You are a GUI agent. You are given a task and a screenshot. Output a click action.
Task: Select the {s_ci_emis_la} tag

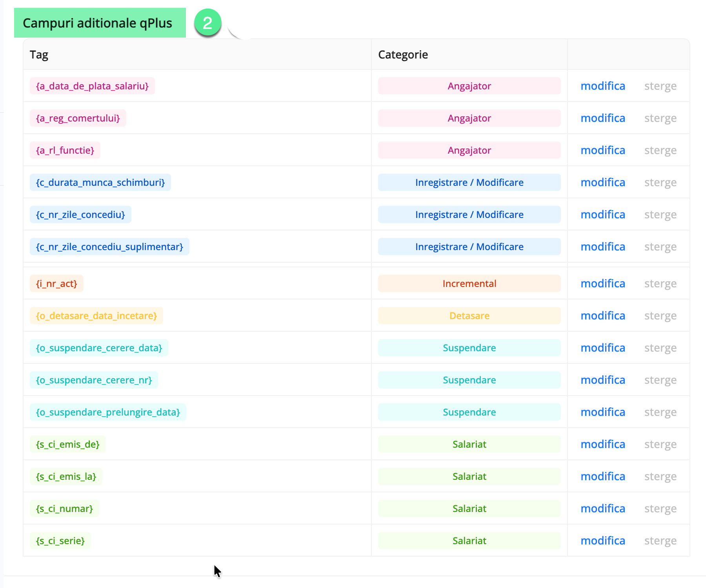tap(66, 476)
